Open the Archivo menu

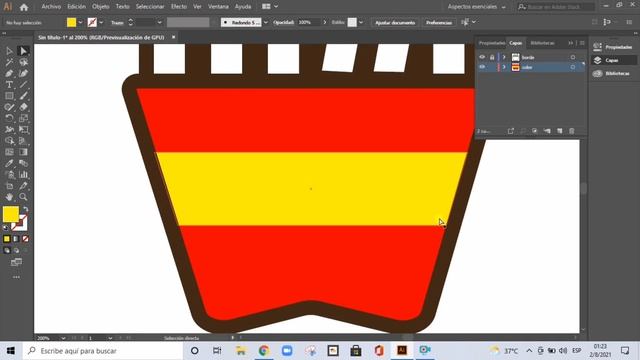click(51, 7)
